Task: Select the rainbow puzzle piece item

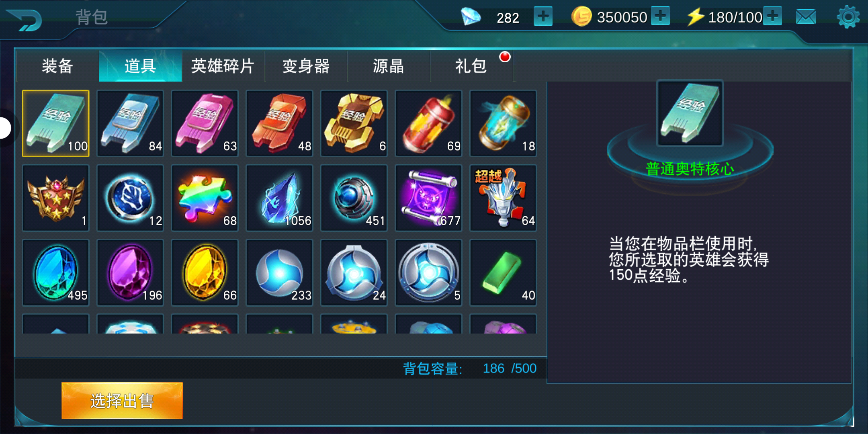Action: pos(205,198)
